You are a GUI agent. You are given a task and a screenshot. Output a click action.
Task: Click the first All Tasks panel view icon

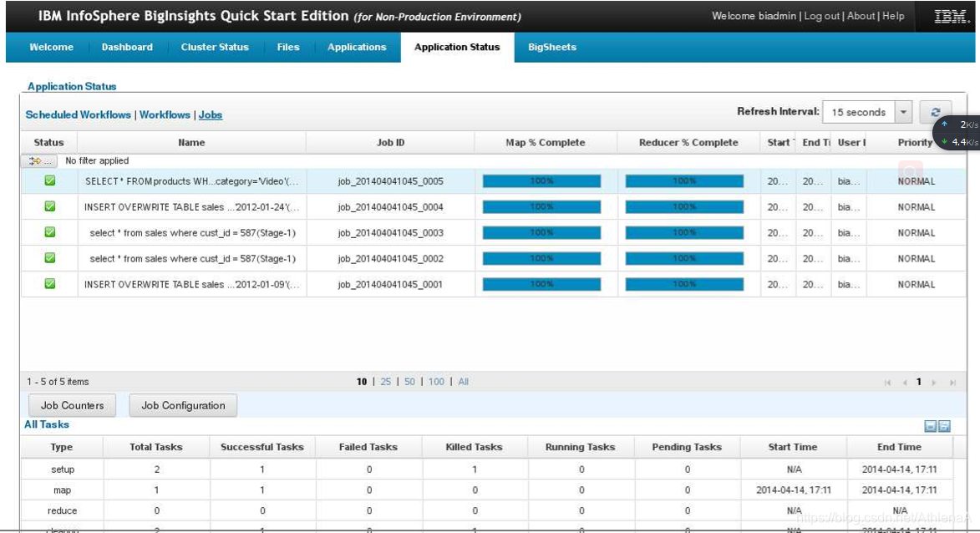[930, 426]
